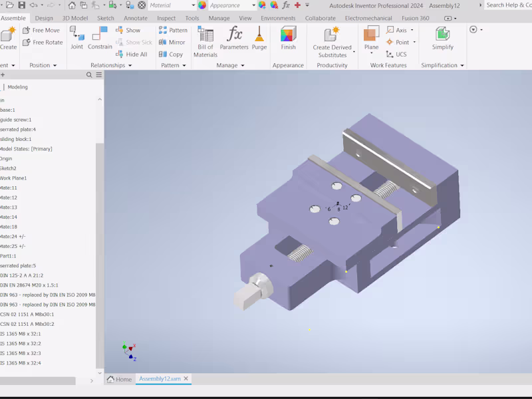This screenshot has width=532, height=399.
Task: Click the red plus icon in quick access toolbar
Action: click(x=297, y=5)
